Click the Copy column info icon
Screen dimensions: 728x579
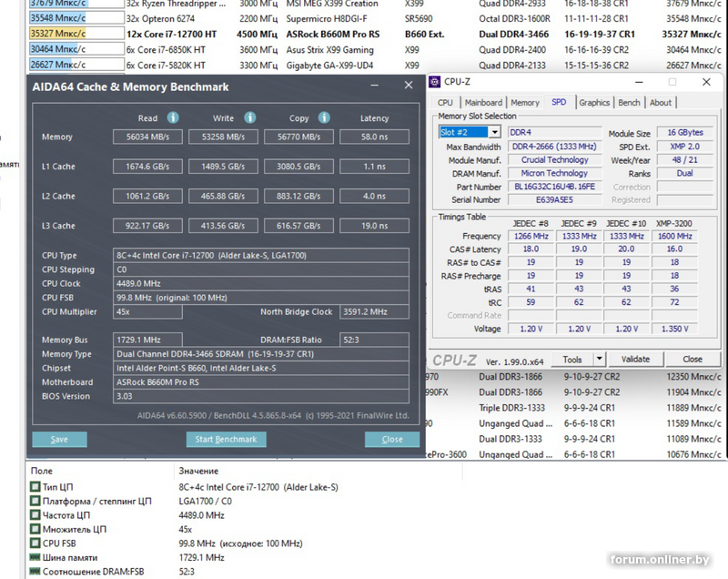(x=324, y=117)
